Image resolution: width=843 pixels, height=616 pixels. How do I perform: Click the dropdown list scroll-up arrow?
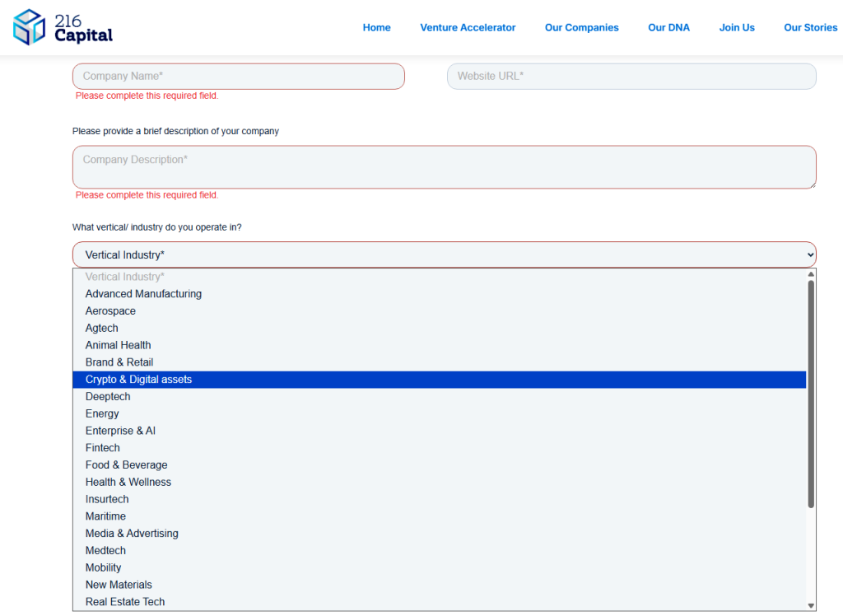[x=811, y=274]
